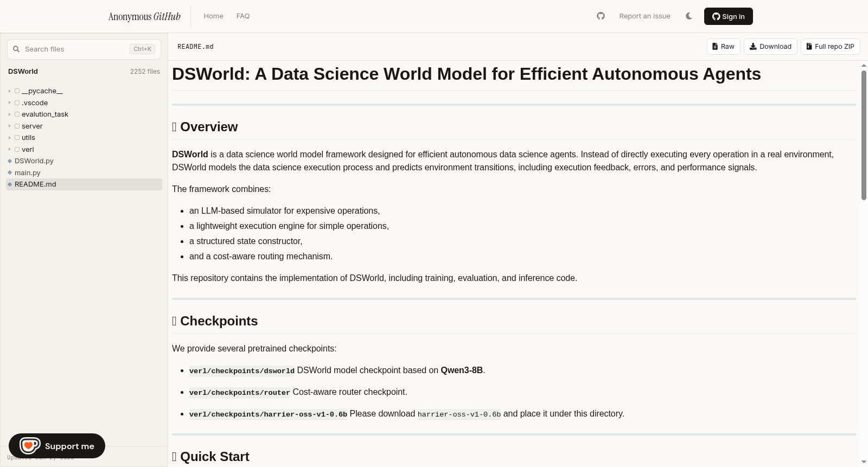Image resolution: width=868 pixels, height=467 pixels.
Task: Click the "a lightweight execution engine" bullet
Action: [x=289, y=226]
